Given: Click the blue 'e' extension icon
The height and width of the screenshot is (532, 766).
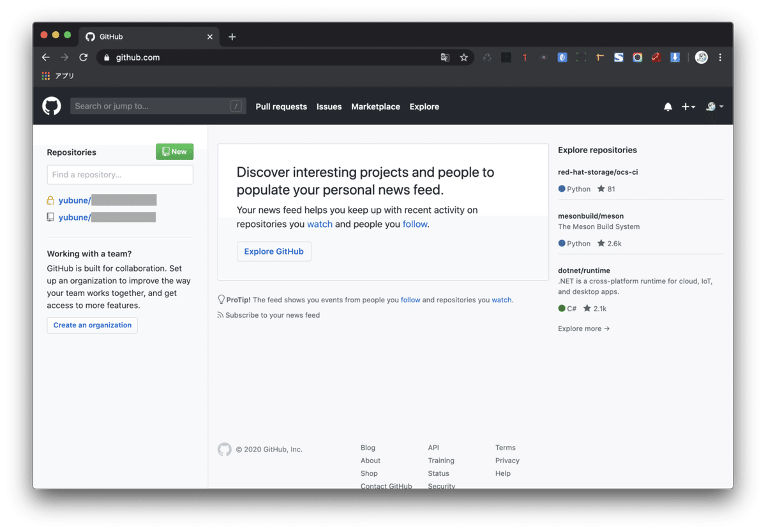Looking at the screenshot, I should pos(562,57).
